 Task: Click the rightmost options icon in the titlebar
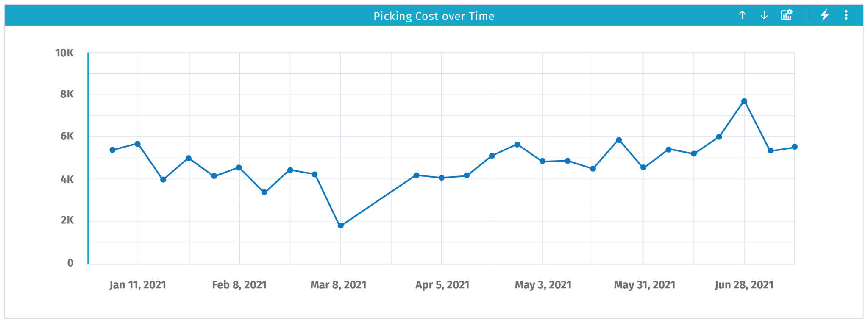tap(846, 16)
